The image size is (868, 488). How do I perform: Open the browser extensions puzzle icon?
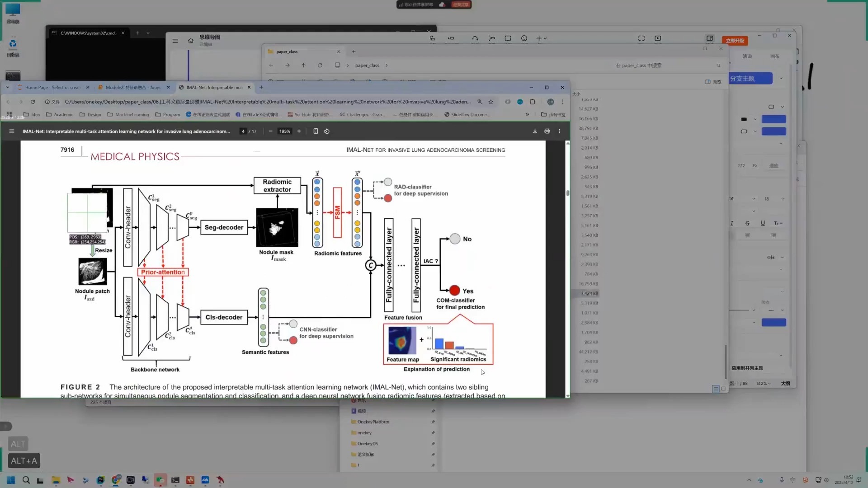point(533,102)
